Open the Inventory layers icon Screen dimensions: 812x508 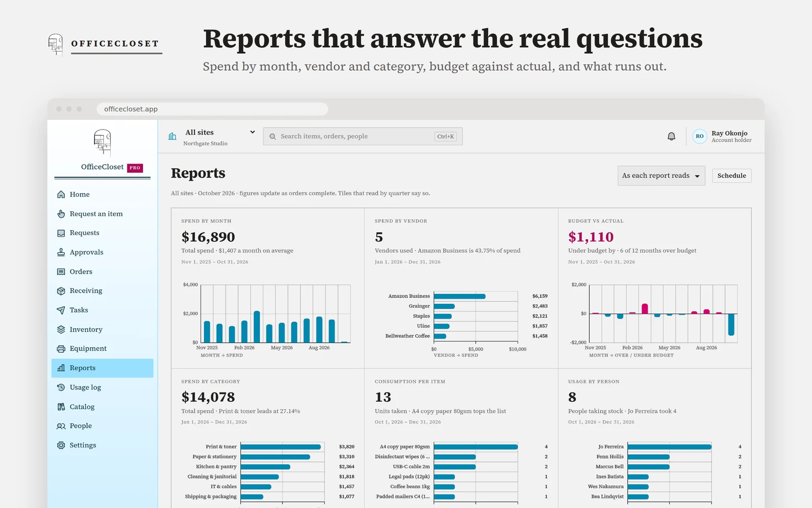61,330
